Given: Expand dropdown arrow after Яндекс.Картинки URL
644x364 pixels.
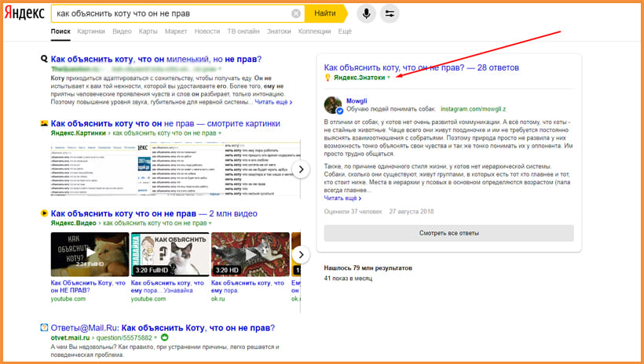Looking at the screenshot, I should point(220,133).
